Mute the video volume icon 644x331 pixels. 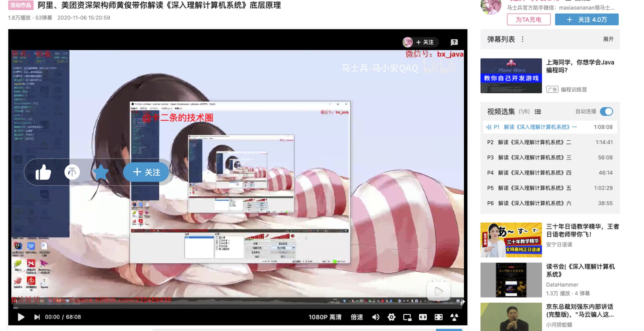(375, 317)
